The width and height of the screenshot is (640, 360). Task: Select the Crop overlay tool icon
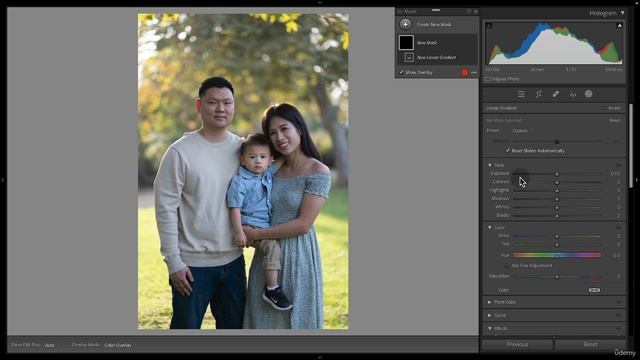[x=539, y=94]
